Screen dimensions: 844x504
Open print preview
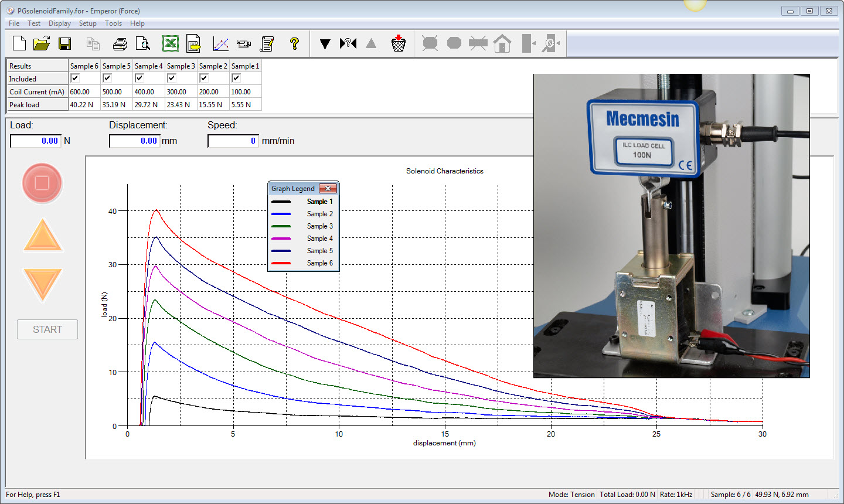point(143,43)
